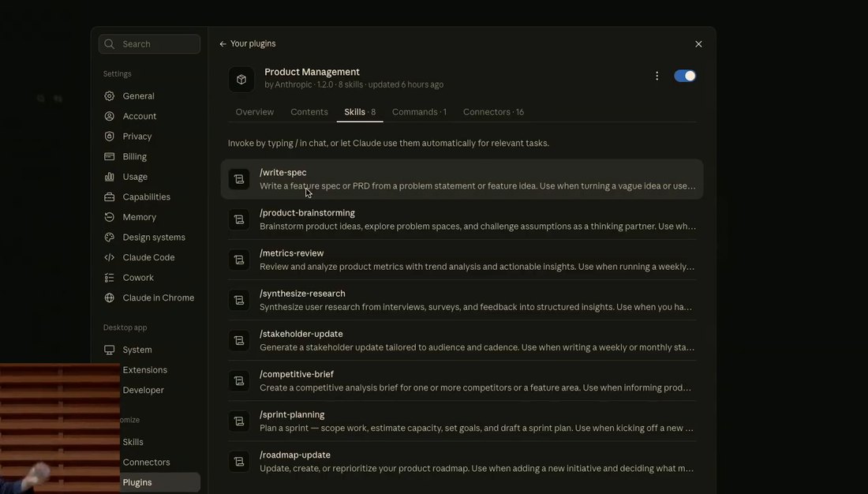This screenshot has height=494, width=868.
Task: Open the /synthesize-research skill
Action: coord(462,301)
